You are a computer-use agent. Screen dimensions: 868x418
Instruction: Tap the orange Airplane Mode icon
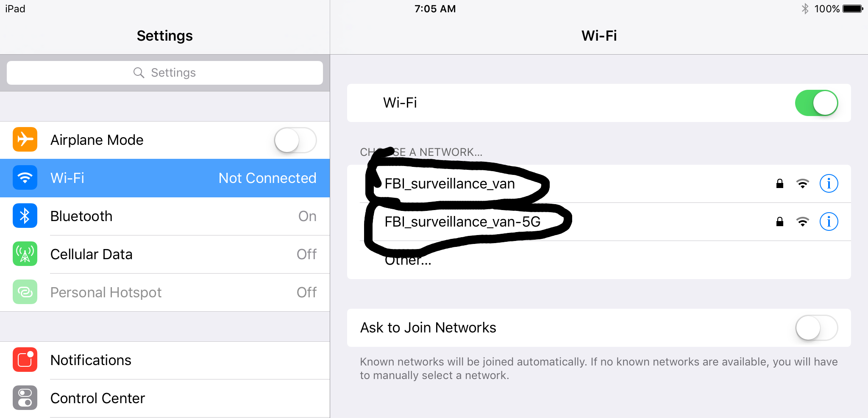point(25,139)
